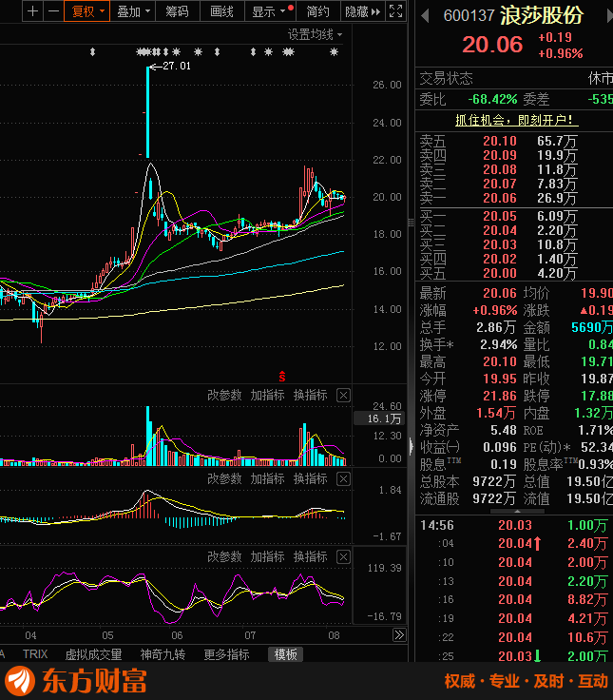Viewport: 613px width, 700px height.
Task: Open 设置均线 dropdown
Action: click(315, 34)
